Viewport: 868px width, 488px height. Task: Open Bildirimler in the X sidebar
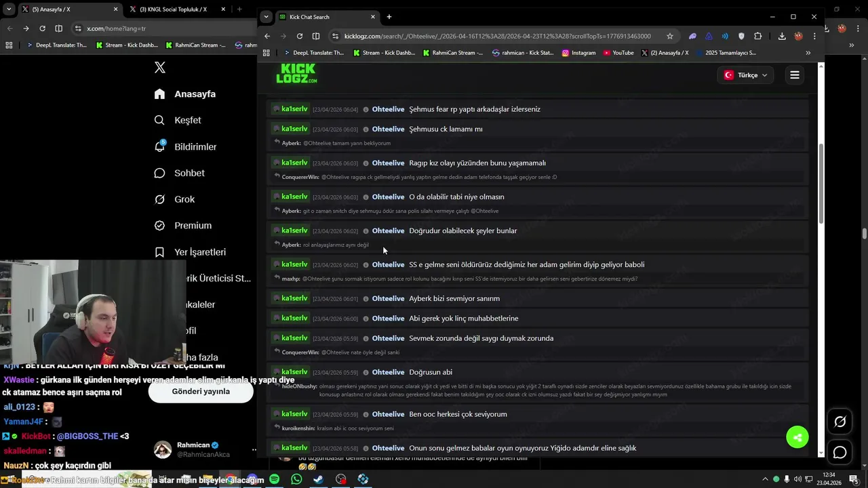(185, 146)
